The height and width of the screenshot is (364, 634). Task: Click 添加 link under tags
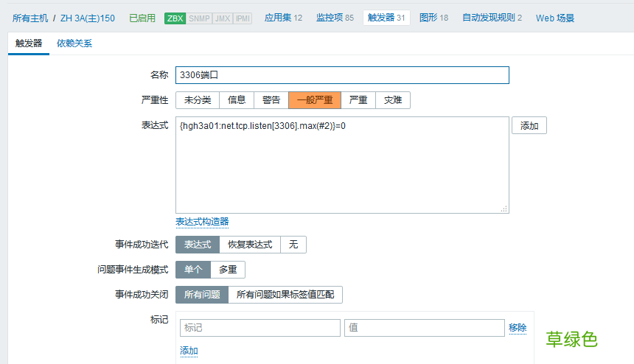(189, 351)
